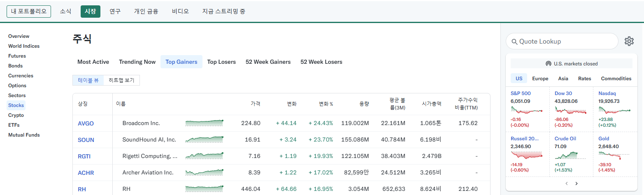Sort by 시가총액 market cap column header
Viewport: 644px width, 195px height.
432,104
